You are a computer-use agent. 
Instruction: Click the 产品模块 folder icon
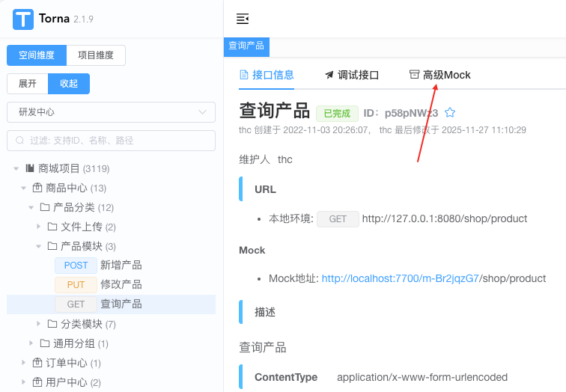pyautogui.click(x=52, y=246)
